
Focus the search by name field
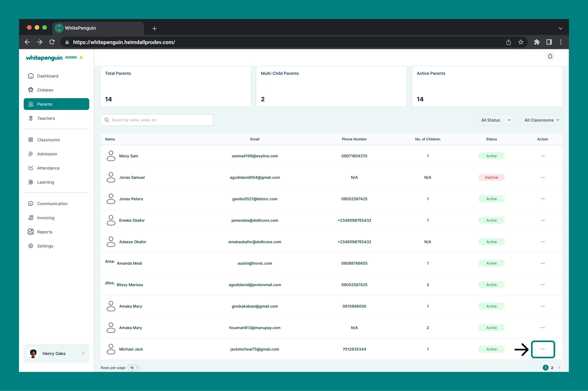click(x=156, y=120)
